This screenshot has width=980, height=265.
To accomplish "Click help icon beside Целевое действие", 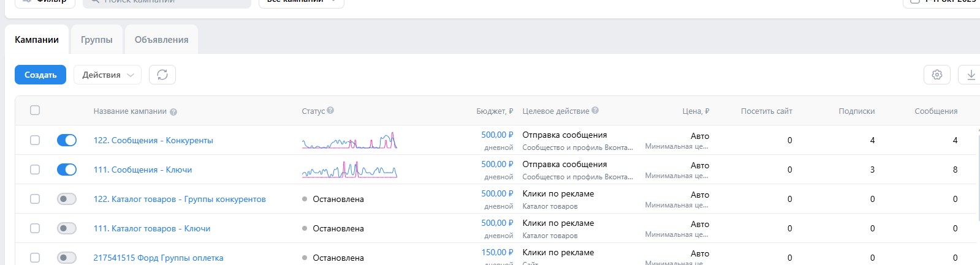I will point(595,111).
